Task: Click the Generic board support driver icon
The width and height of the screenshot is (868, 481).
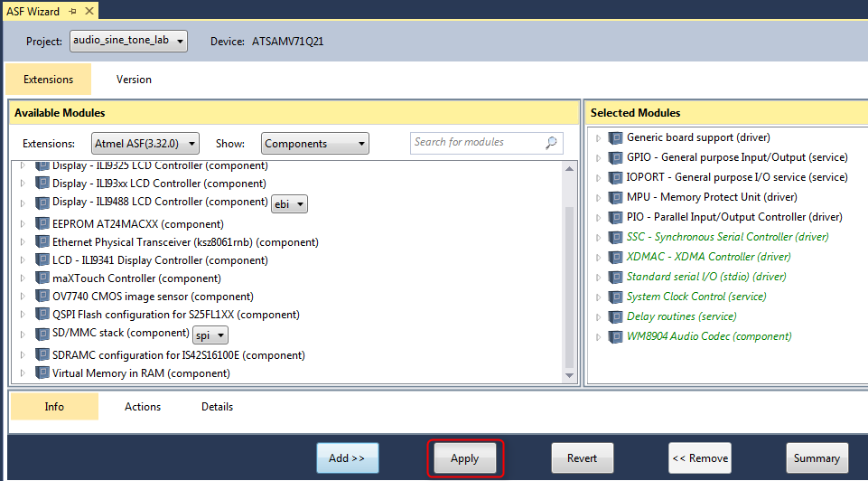Action: pyautogui.click(x=616, y=137)
